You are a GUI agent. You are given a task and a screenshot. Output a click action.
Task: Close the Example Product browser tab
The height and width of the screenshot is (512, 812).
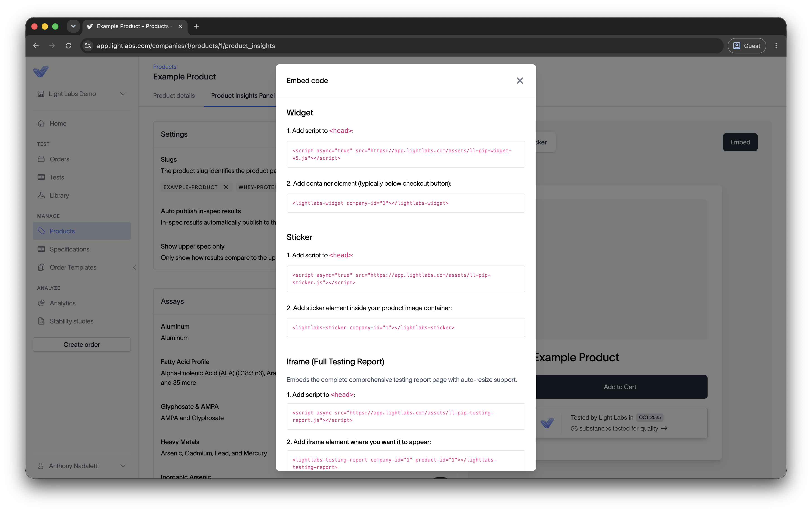click(x=180, y=26)
